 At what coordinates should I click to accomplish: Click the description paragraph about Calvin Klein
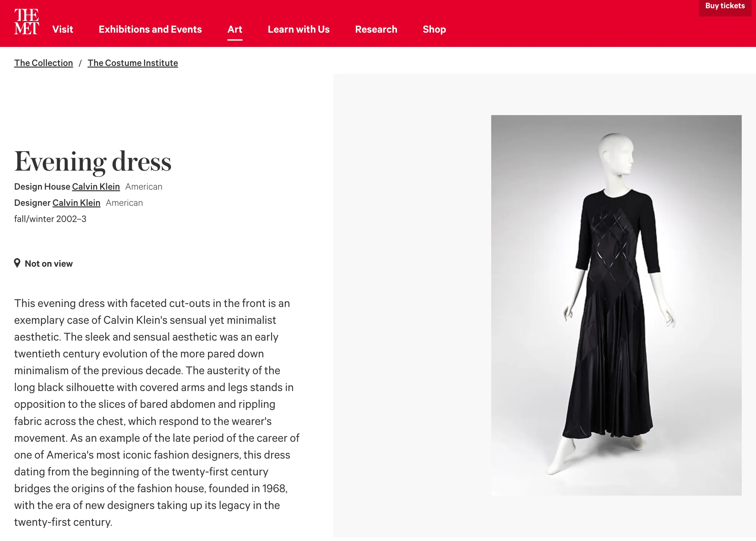(157, 413)
